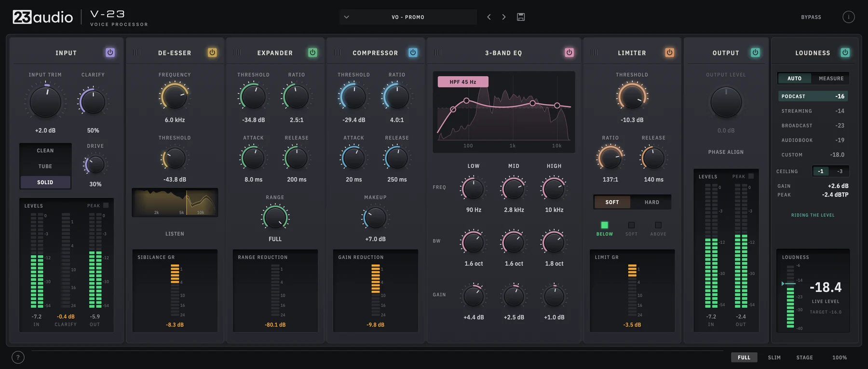This screenshot has width=868, height=369.
Task: Click the Expander drag handle grip
Action: click(237, 53)
